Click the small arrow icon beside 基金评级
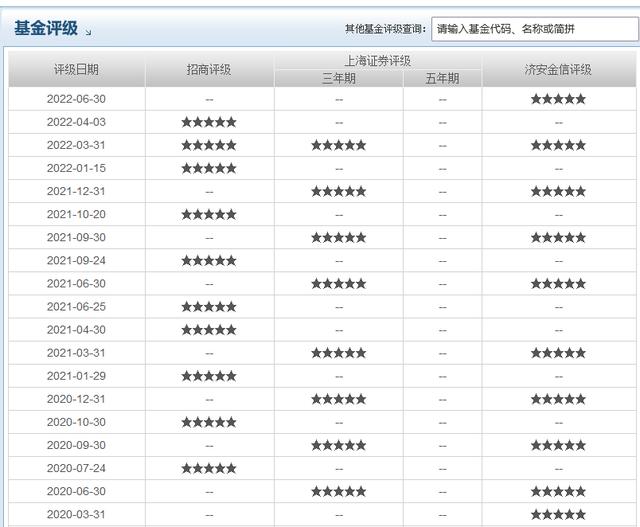Viewport: 640px width, 527px height. pyautogui.click(x=89, y=32)
